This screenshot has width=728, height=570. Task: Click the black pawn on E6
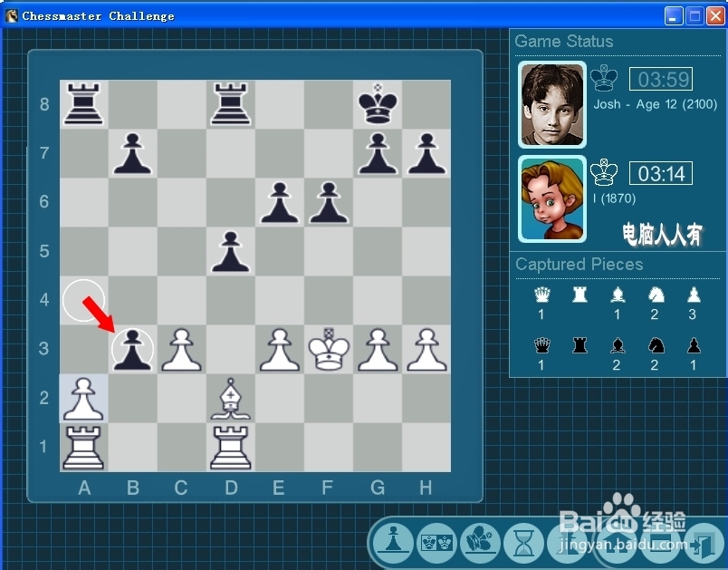click(280, 202)
